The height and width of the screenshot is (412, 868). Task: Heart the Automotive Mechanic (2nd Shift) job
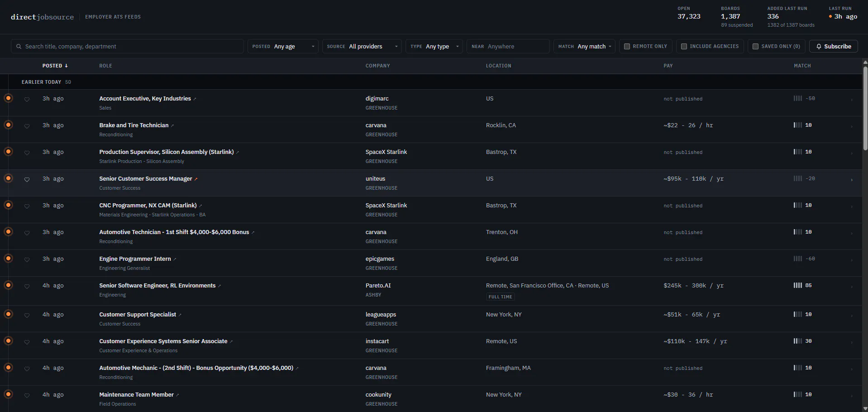27,369
